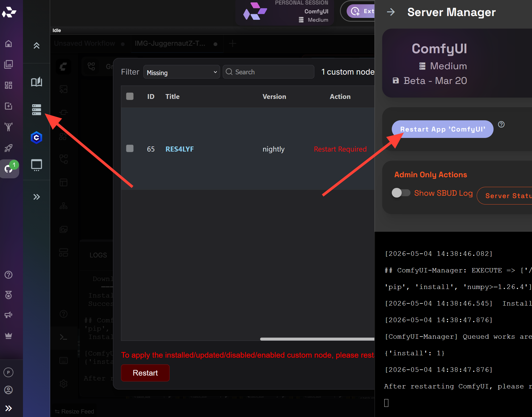Open the keyboard shortcuts icon in ComfyUI sidebar
Screen dimensions: 532x417
click(x=64, y=360)
